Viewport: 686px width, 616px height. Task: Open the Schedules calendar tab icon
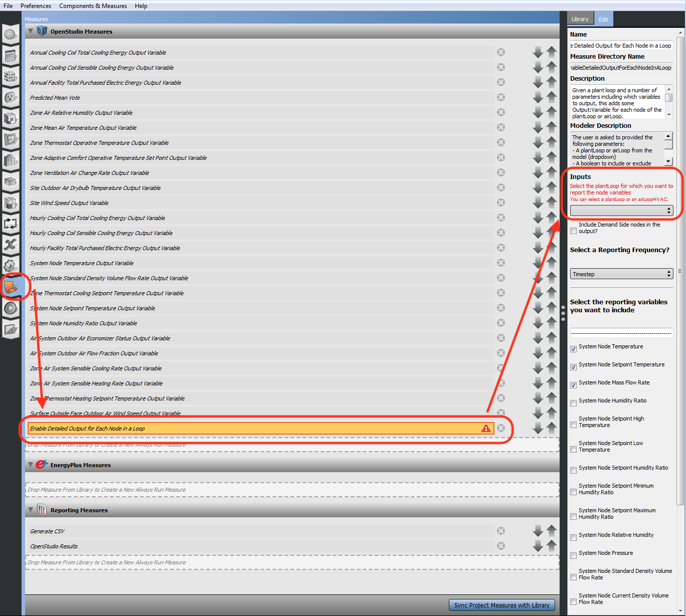click(x=11, y=56)
